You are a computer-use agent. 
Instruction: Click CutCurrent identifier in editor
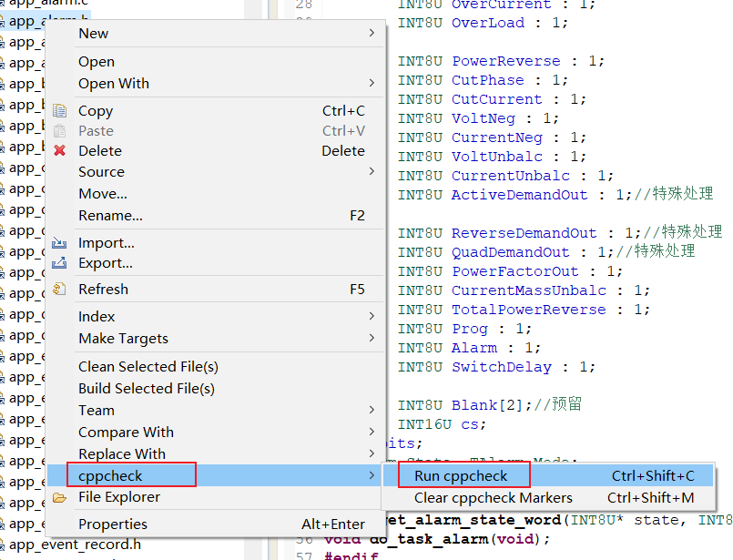[x=496, y=99]
